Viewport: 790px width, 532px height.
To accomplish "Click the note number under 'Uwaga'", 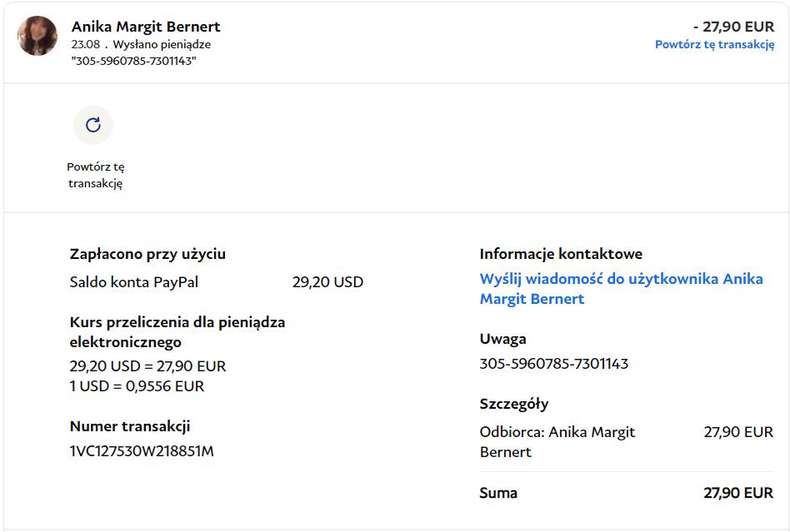I will click(x=553, y=364).
